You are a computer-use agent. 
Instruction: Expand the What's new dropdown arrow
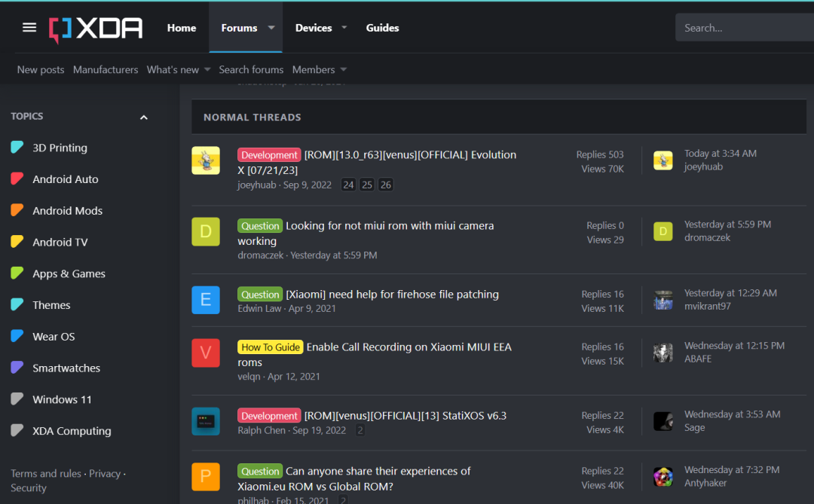pos(207,69)
